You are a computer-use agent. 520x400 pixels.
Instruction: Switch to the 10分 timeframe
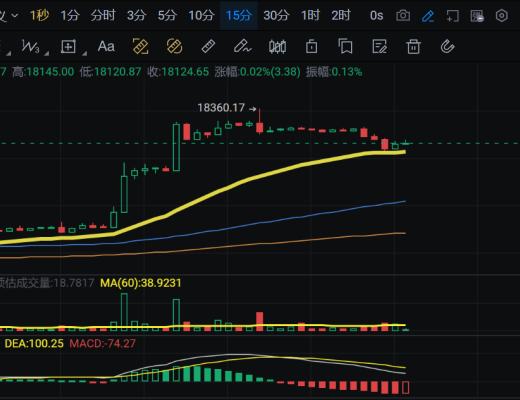point(201,15)
